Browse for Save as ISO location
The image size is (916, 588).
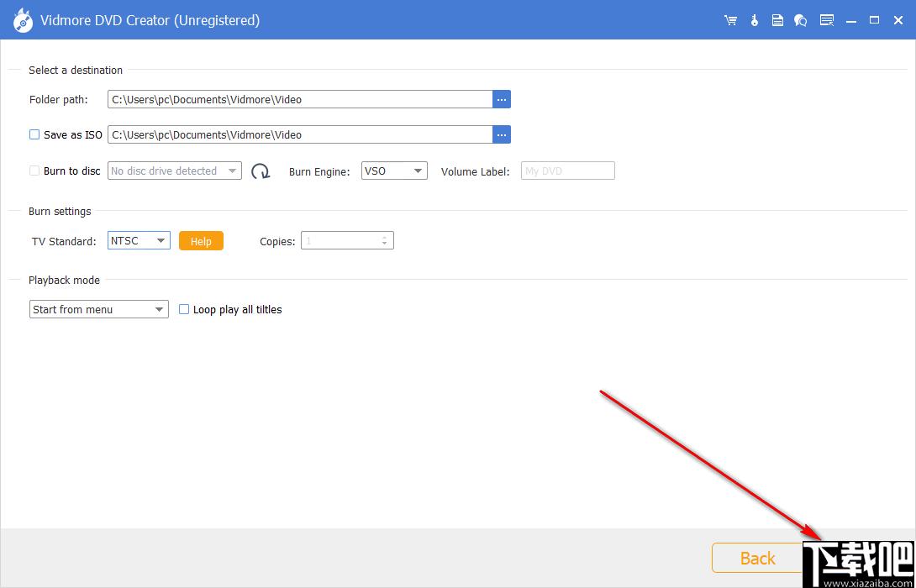[x=502, y=135]
